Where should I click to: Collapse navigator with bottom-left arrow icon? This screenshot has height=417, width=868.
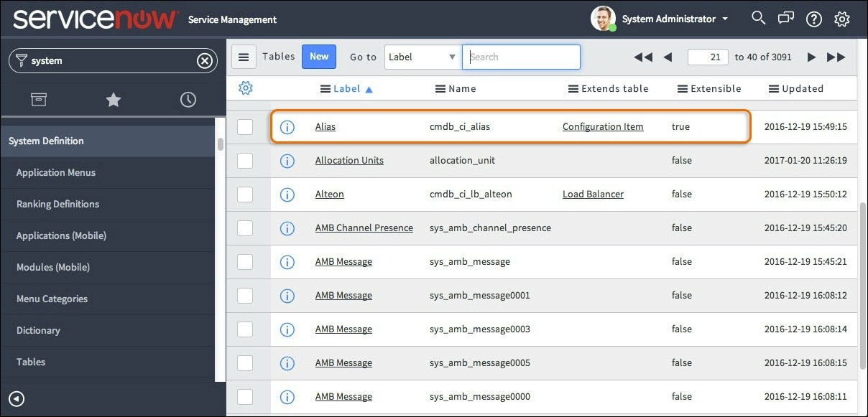tap(17, 399)
